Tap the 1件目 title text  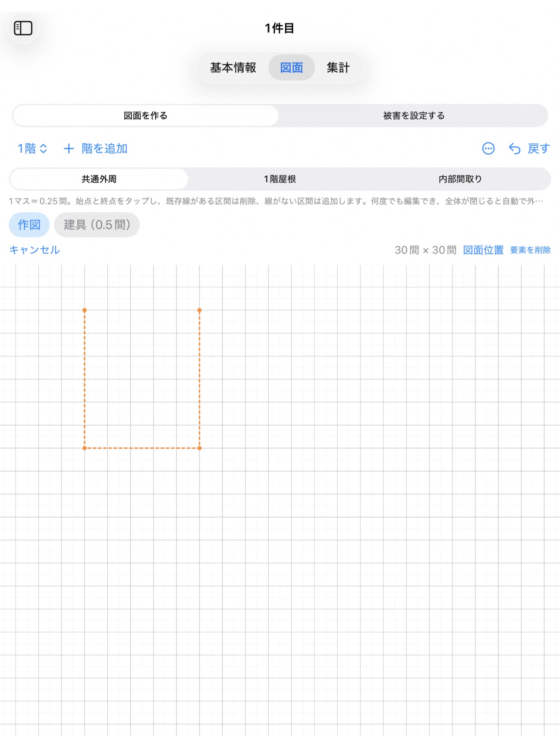[280, 28]
